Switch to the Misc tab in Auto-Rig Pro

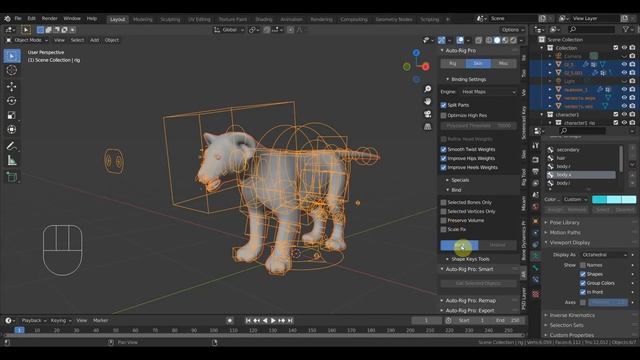click(x=503, y=63)
